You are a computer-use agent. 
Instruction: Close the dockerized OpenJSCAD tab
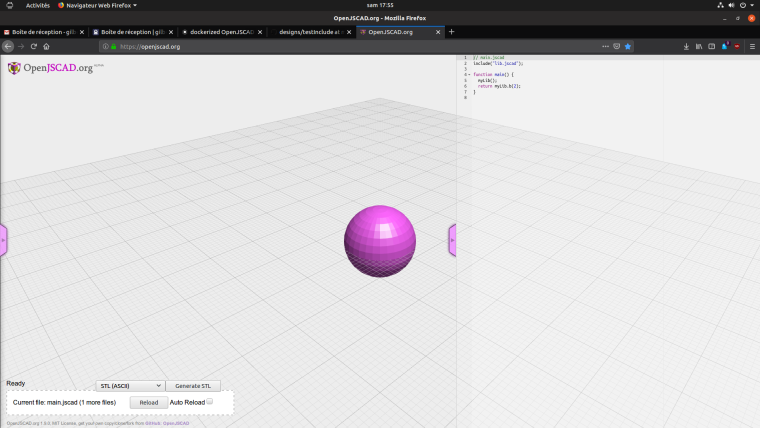[260, 32]
